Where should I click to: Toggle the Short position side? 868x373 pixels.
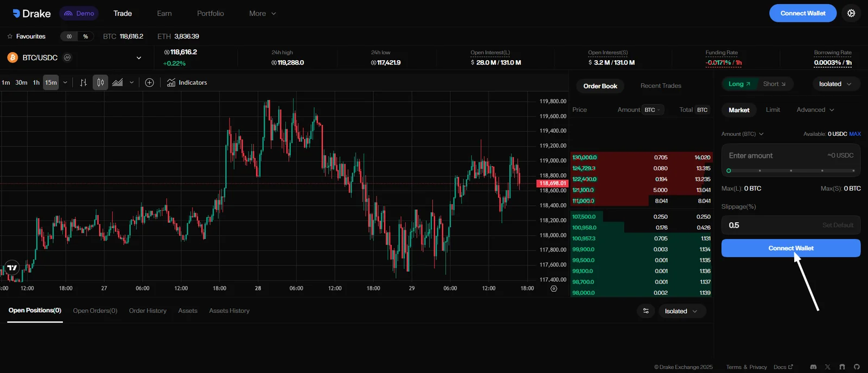point(774,84)
